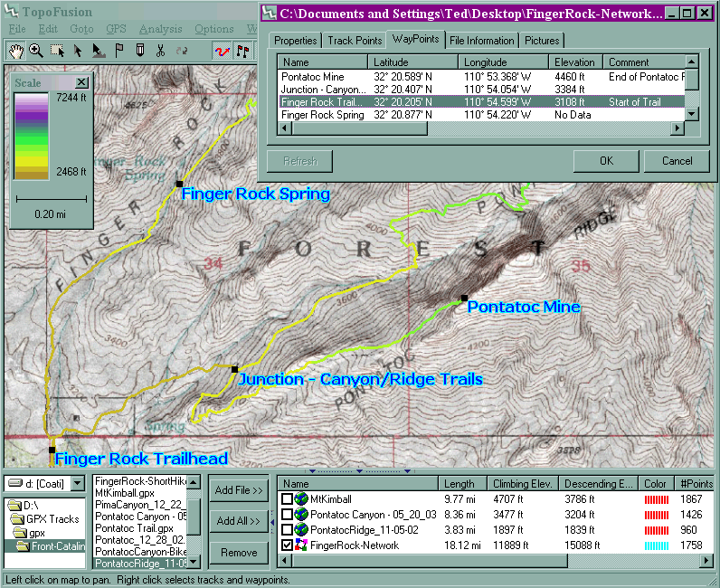Choose the rectangle selection tool
The height and width of the screenshot is (588, 720).
point(57,51)
